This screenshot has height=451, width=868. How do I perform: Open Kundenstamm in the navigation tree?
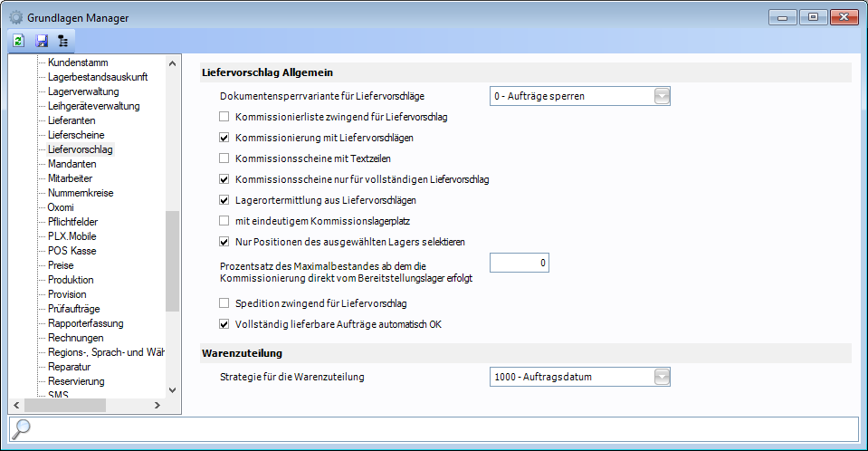pyautogui.click(x=77, y=62)
